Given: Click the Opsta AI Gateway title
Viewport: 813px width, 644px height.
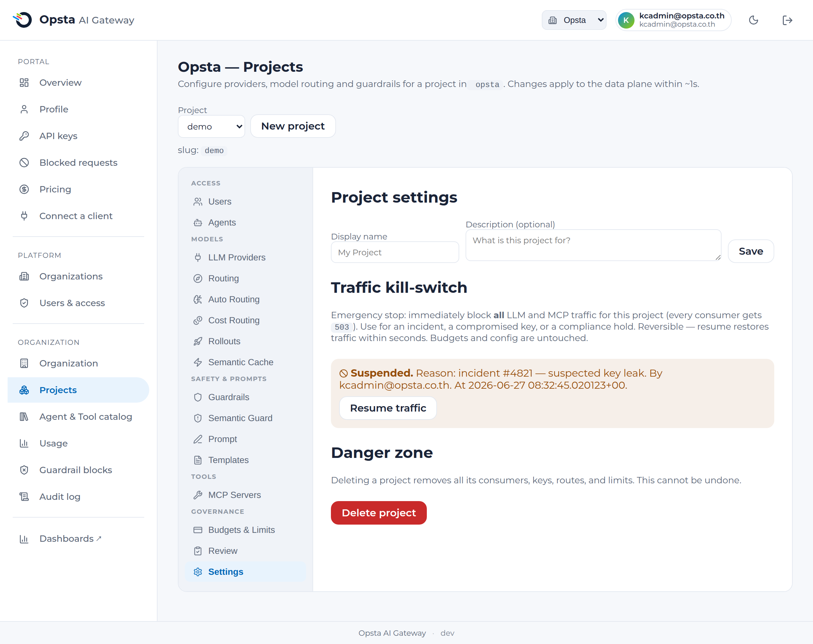Looking at the screenshot, I should coord(87,20).
